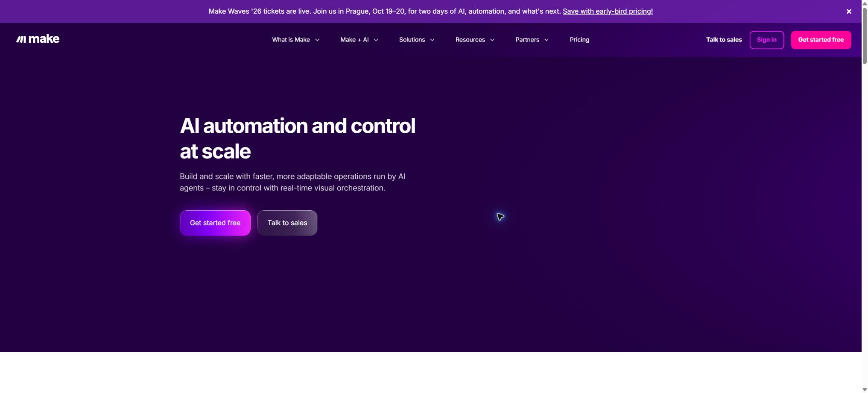Click the AI automation and control at scale heading
Screen dimensions: 868x393
click(x=298, y=138)
